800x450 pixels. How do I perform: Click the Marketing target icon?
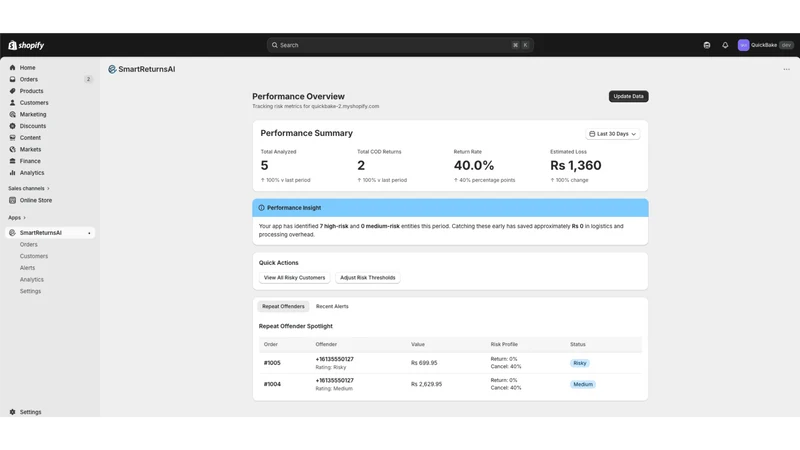pos(12,114)
